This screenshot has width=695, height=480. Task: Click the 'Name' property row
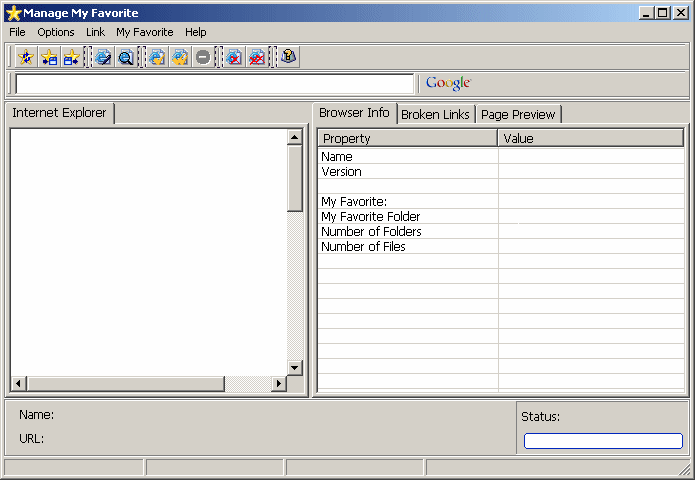coord(501,156)
